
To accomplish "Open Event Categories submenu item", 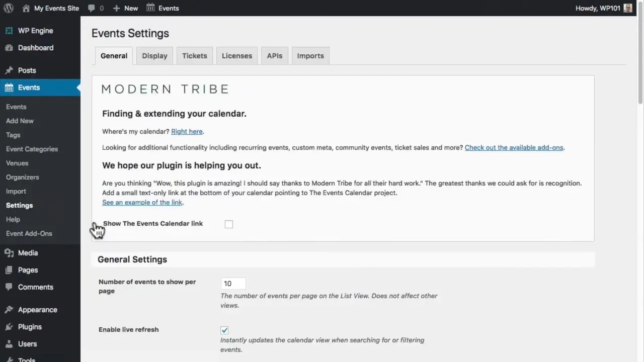I will (32, 149).
